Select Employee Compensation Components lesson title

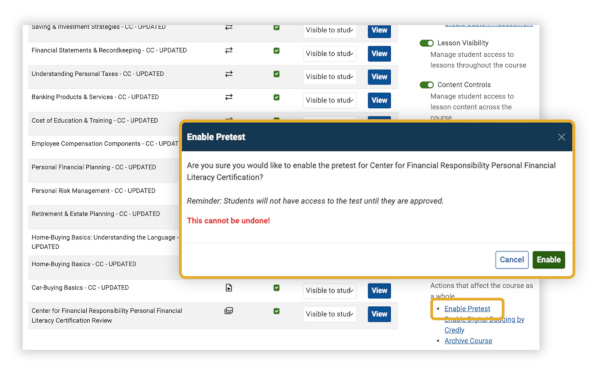click(105, 144)
